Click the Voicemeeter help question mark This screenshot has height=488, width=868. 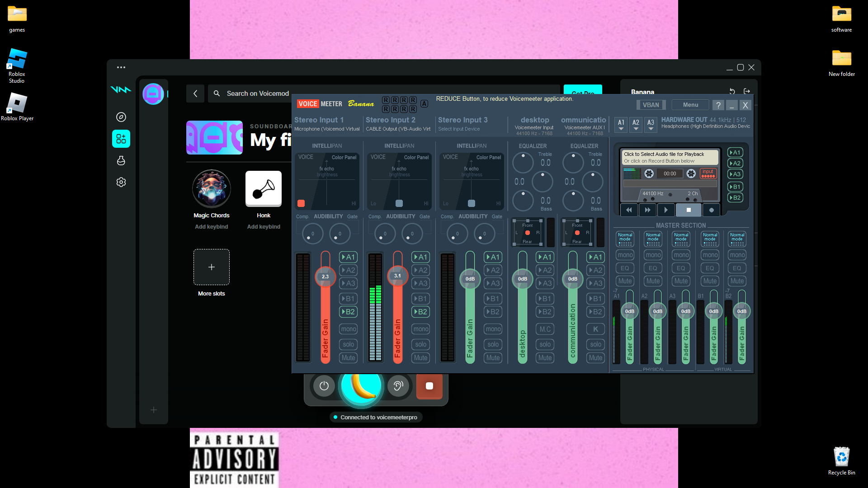point(718,105)
